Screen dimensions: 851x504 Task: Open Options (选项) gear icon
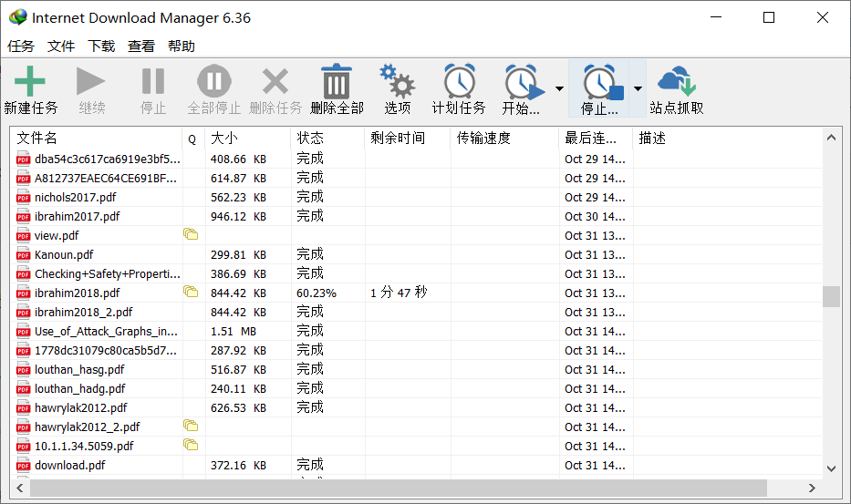[x=398, y=81]
